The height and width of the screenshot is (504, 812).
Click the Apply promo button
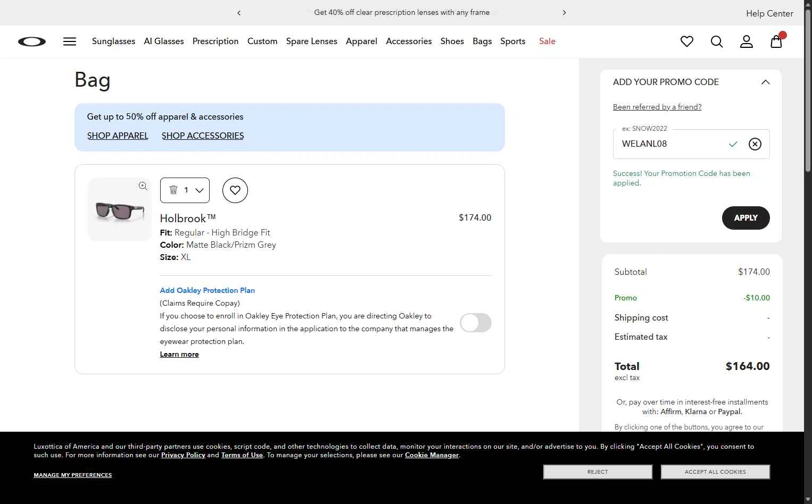click(745, 218)
